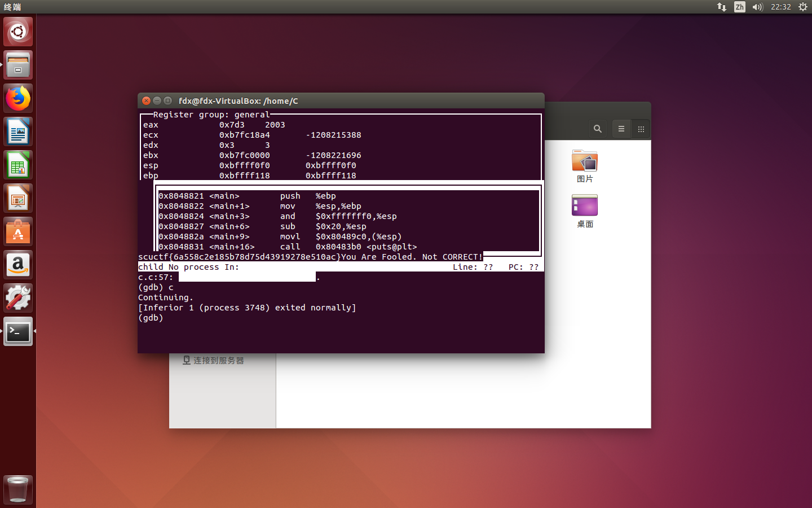Click the PC: ?? status text
Image resolution: width=812 pixels, height=508 pixels.
point(523,267)
